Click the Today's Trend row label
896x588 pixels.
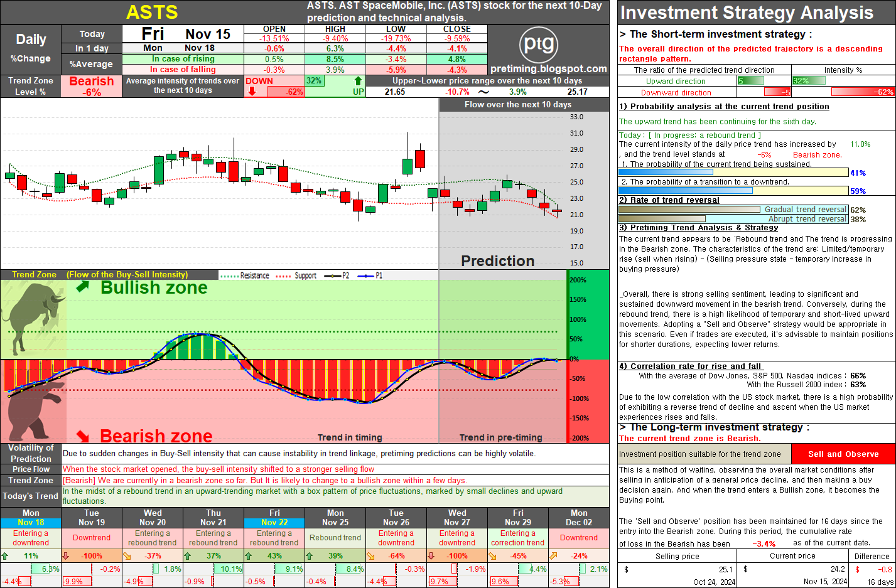coord(31,496)
